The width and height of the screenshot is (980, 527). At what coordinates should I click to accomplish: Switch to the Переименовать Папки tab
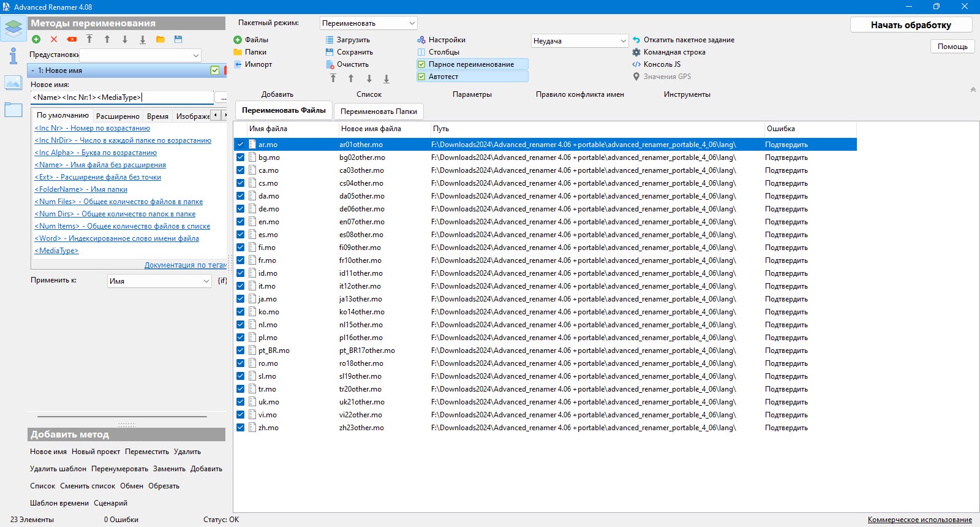379,112
